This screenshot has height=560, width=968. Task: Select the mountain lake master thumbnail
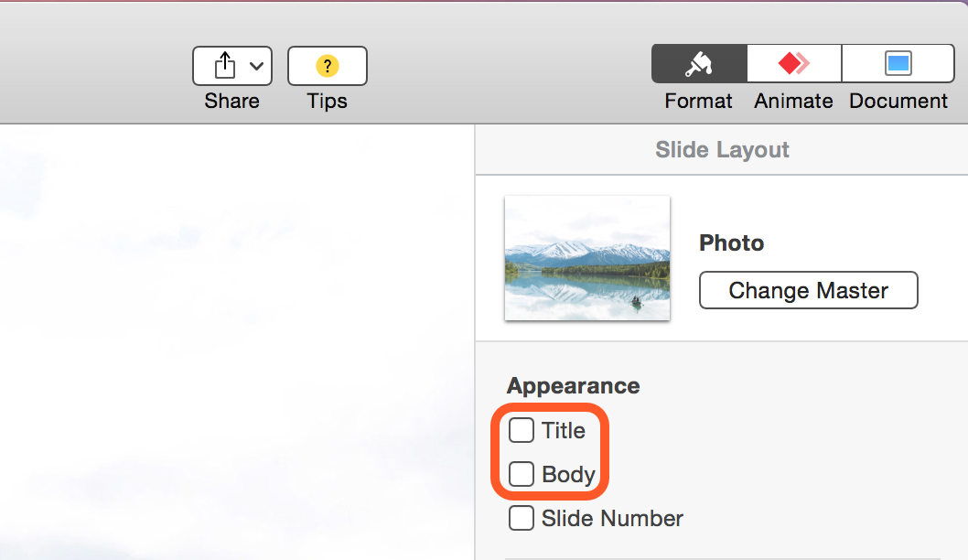point(587,258)
